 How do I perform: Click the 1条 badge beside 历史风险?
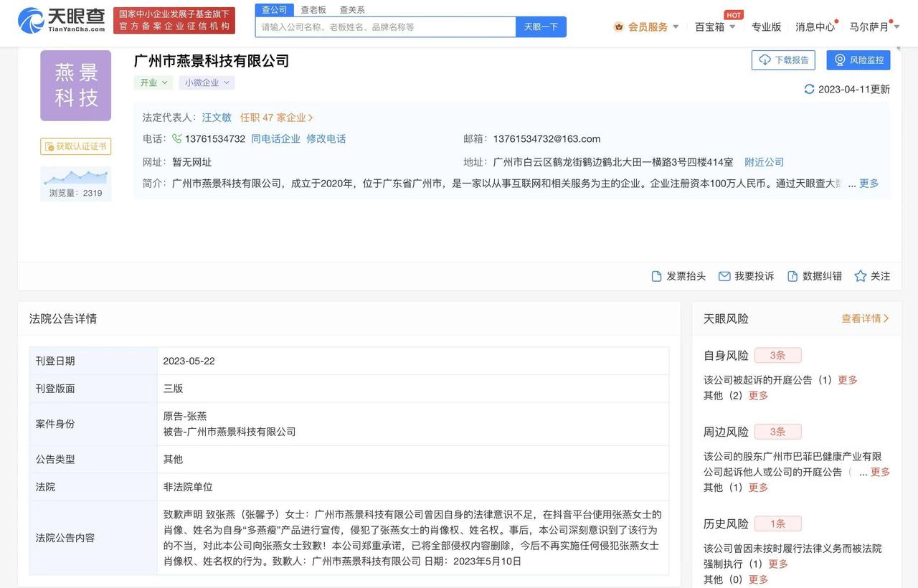click(777, 523)
